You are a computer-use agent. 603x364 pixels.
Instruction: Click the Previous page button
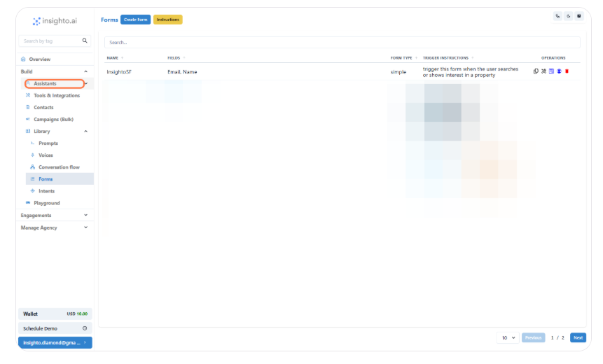click(533, 337)
